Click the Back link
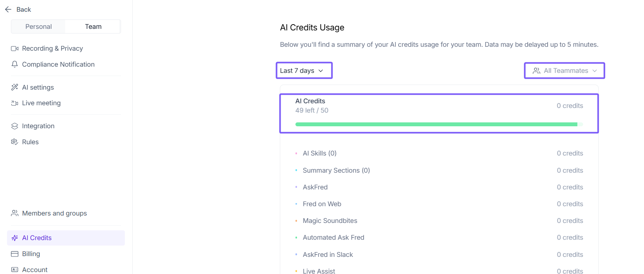The image size is (644, 274). click(x=23, y=9)
